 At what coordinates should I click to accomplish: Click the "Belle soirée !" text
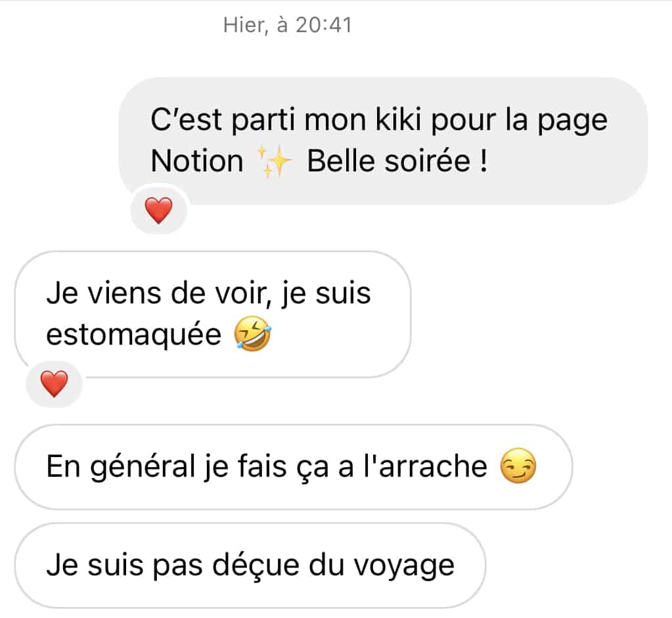click(397, 161)
